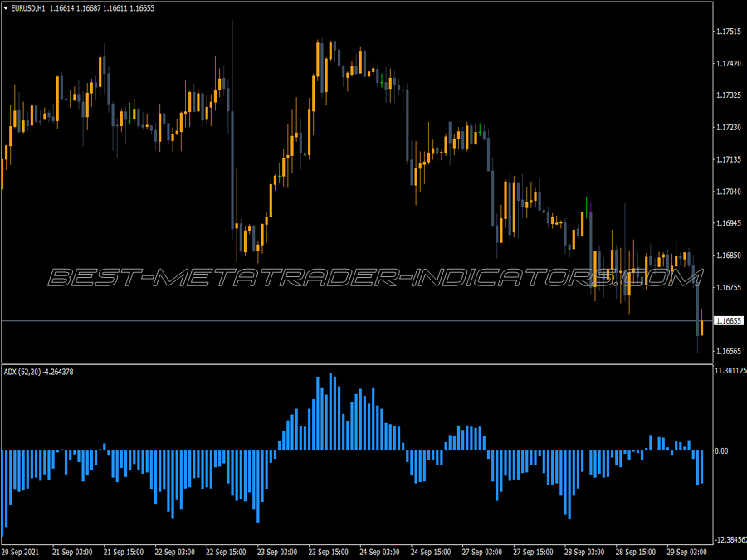The height and width of the screenshot is (560, 747).
Task: Select the 23 Sep 15:00 time label
Action: click(x=328, y=552)
